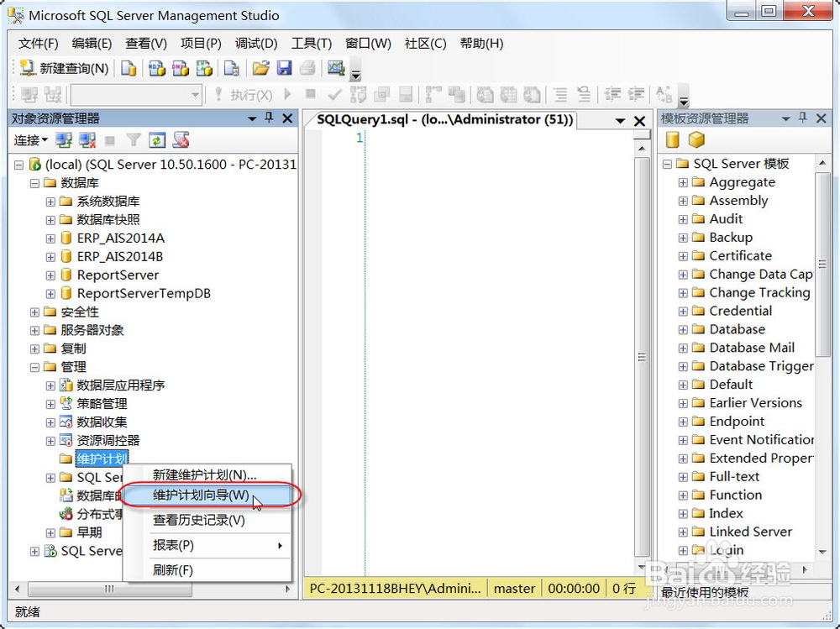Click the Template Explorer vertical scrollbar thumb
Image resolution: width=840 pixels, height=629 pixels.
coord(822,265)
